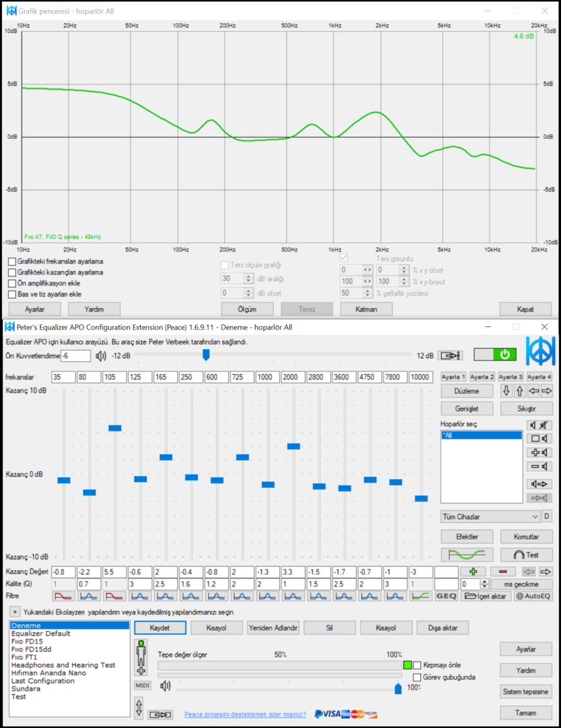Click the peak filter icon under the 2000 Hz band

[293, 596]
